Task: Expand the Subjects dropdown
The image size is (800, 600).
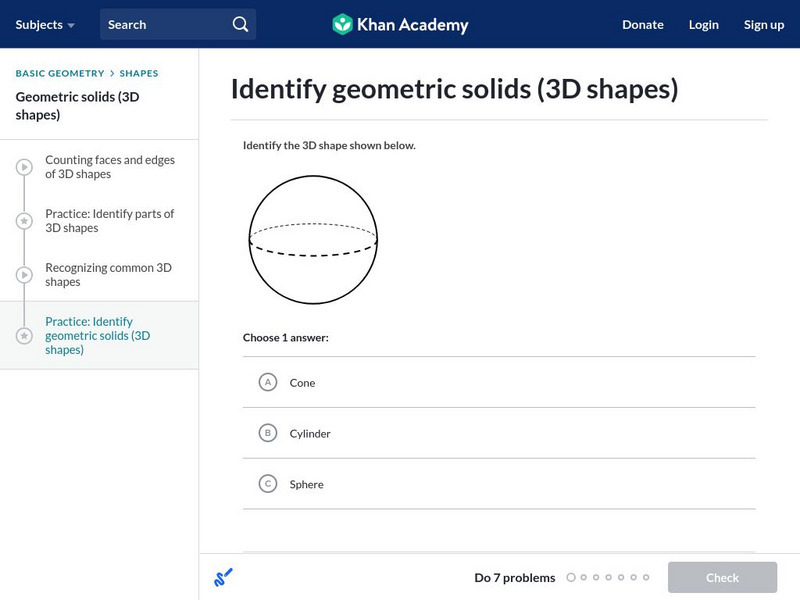Action: (x=45, y=24)
